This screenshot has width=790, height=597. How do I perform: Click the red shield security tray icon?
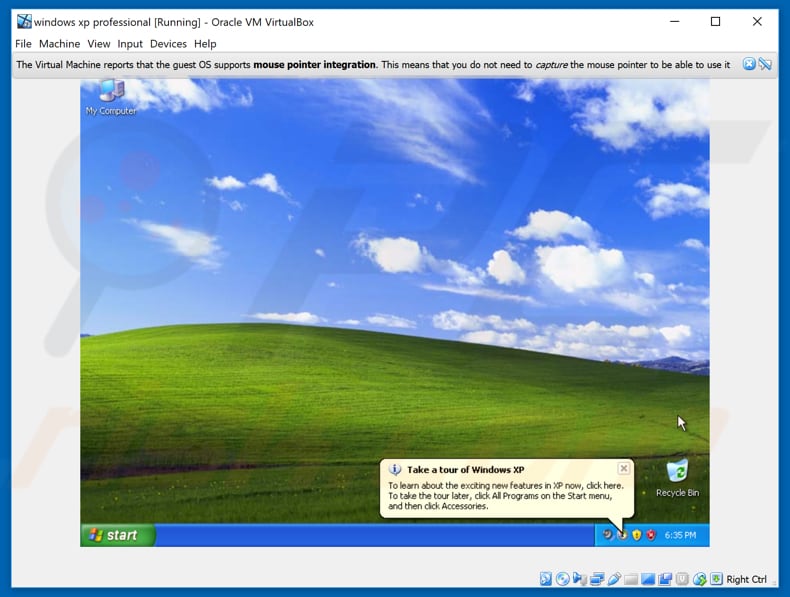coord(651,535)
